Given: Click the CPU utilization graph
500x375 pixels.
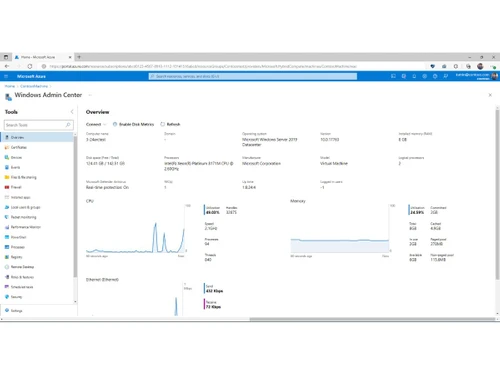Looking at the screenshot, I should coord(136,229).
